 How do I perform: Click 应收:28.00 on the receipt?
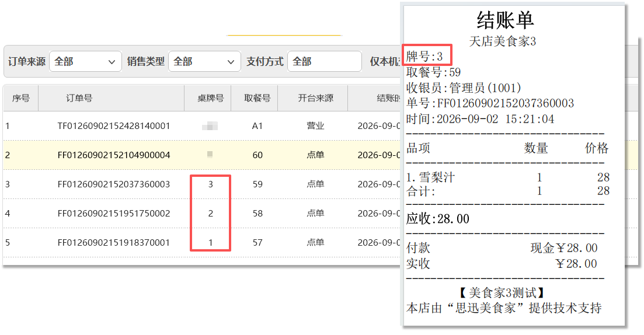pyautogui.click(x=438, y=219)
